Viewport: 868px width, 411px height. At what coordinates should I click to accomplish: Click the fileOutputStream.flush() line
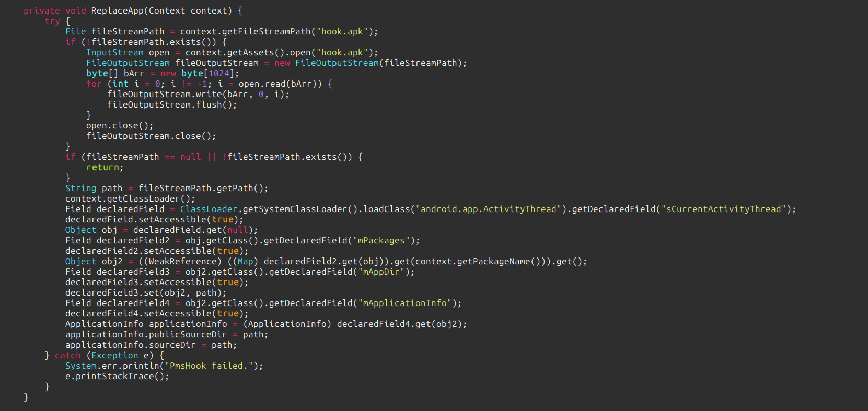[x=171, y=104]
